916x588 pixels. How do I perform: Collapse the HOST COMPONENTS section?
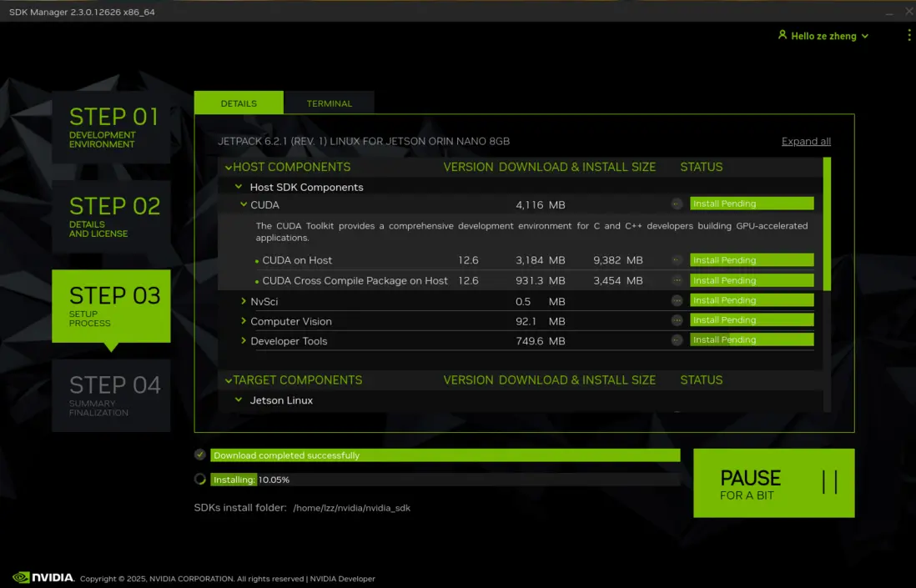click(229, 168)
